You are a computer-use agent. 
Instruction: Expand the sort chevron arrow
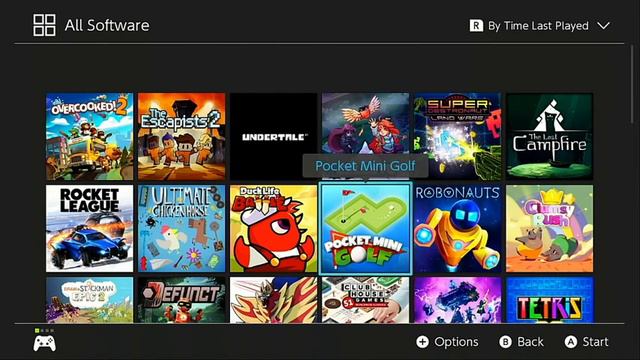coord(603,26)
